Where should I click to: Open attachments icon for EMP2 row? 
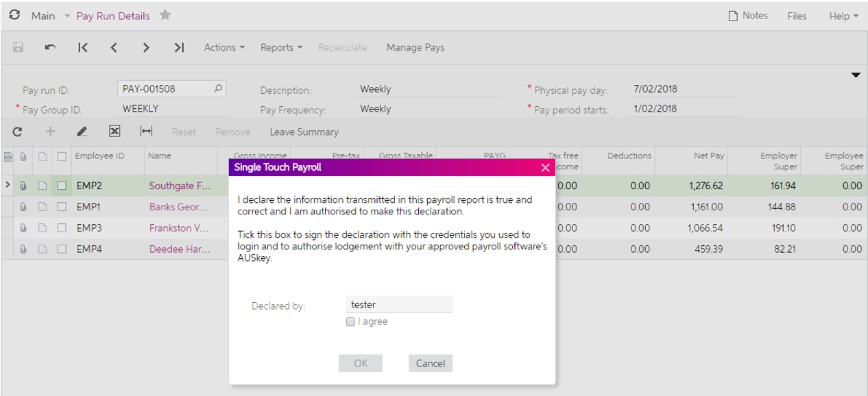23,185
